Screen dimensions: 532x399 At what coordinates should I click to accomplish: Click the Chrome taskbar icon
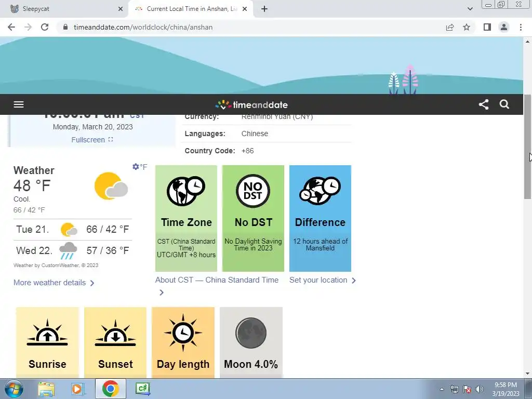110,389
